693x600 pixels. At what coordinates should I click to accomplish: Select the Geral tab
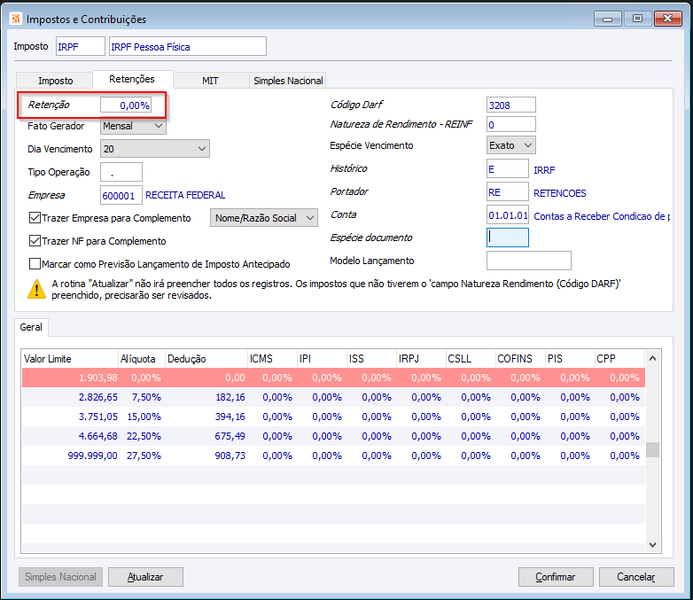(x=31, y=327)
